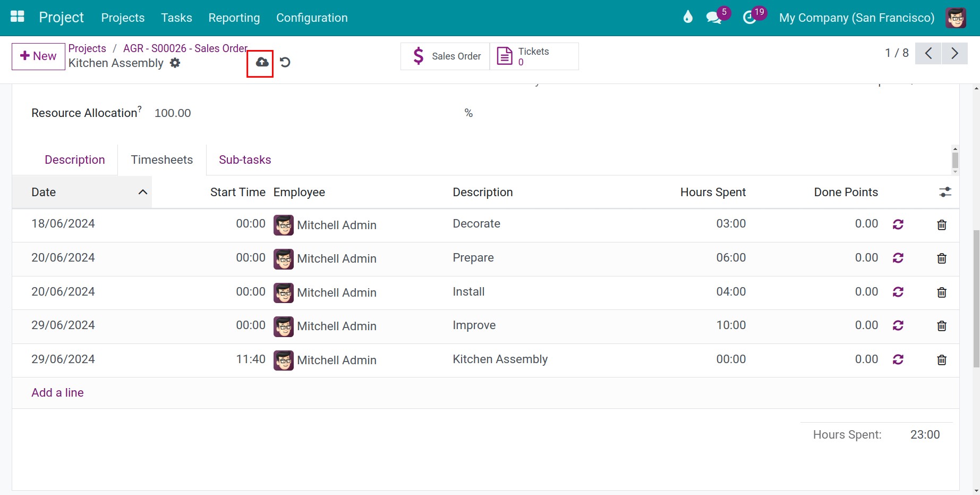Image resolution: width=980 pixels, height=495 pixels.
Task: Click the Improve description cell
Action: click(474, 325)
